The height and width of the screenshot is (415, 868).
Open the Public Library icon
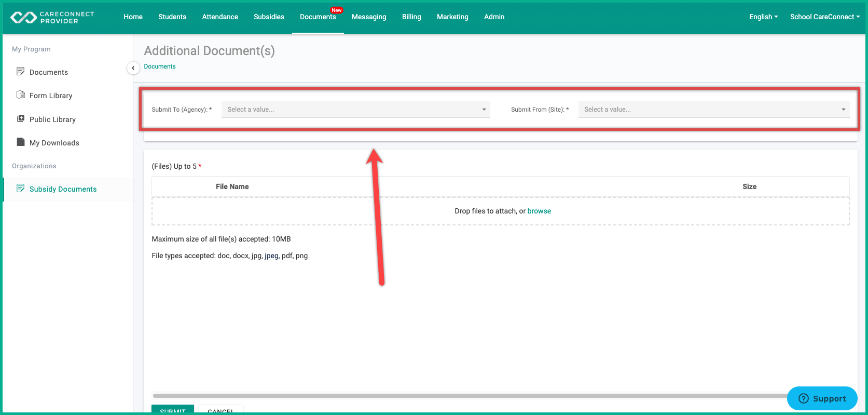[21, 118]
